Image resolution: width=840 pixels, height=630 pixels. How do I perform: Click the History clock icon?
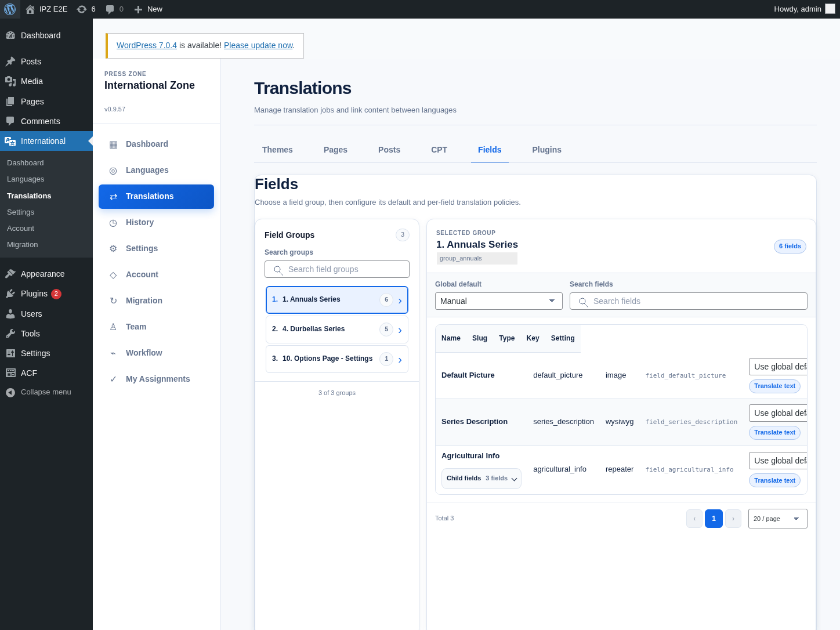113,223
